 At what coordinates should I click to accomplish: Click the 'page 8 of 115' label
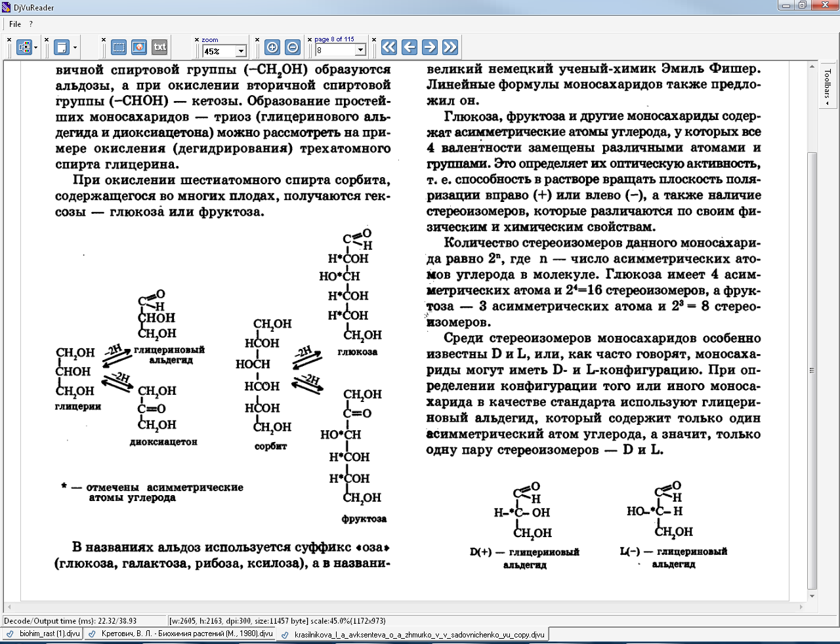click(334, 39)
